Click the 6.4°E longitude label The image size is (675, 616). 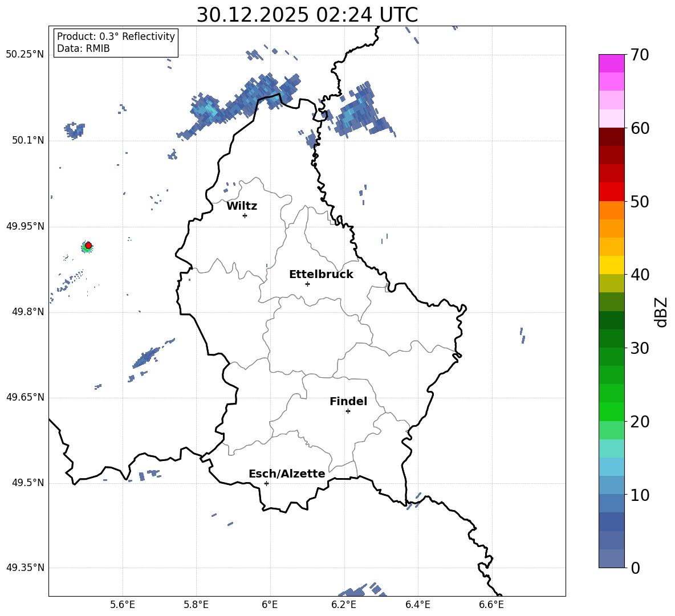[x=417, y=605]
